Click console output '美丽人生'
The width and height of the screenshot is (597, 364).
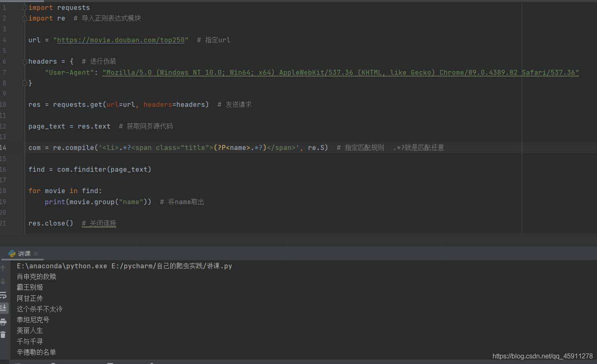click(30, 331)
